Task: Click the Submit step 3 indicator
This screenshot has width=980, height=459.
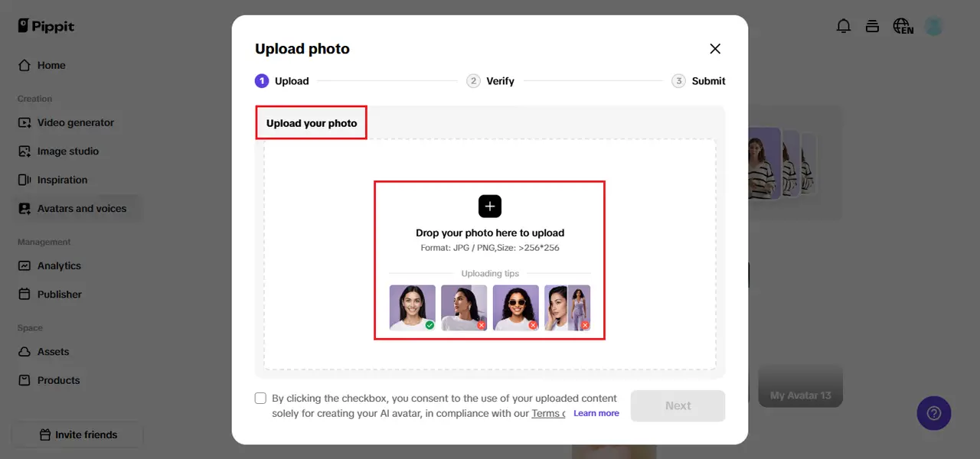Action: [x=698, y=81]
